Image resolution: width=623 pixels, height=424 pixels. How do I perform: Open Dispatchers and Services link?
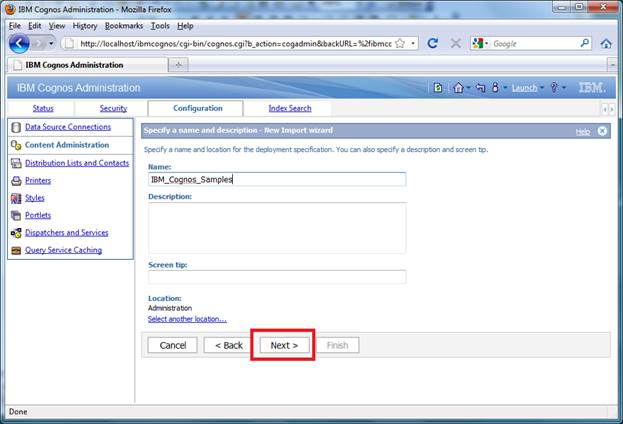coord(66,233)
